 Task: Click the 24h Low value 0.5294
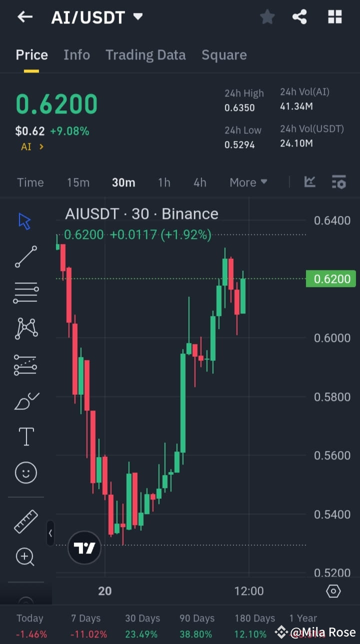239,145
